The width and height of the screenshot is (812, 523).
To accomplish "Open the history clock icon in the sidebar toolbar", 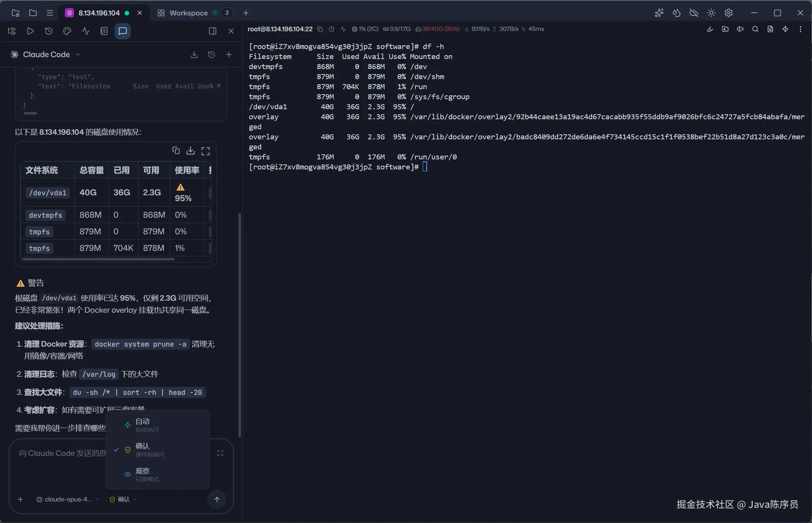I will 49,31.
